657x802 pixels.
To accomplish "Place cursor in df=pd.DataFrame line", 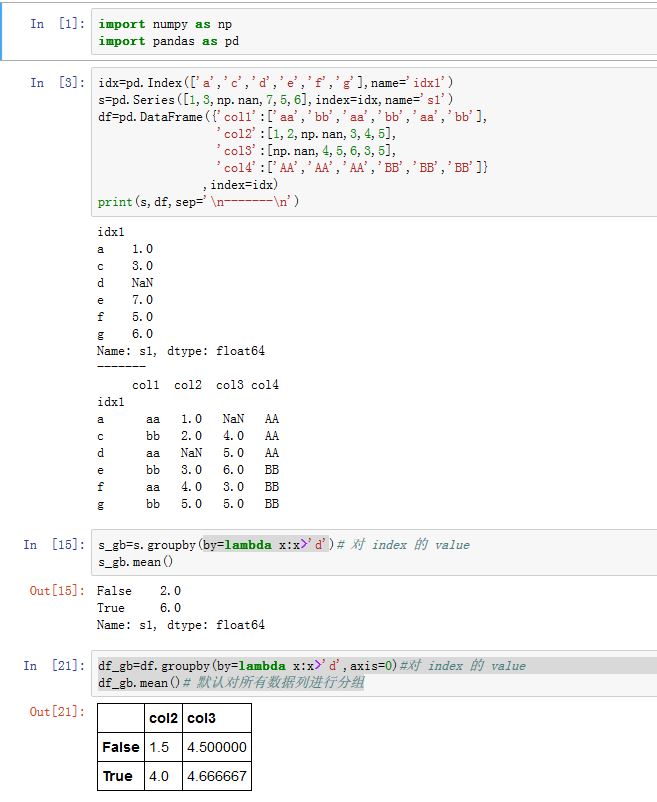I will [x=292, y=116].
